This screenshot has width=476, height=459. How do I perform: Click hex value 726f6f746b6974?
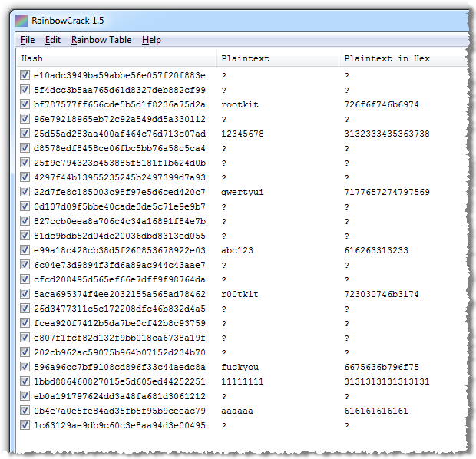[x=382, y=104]
